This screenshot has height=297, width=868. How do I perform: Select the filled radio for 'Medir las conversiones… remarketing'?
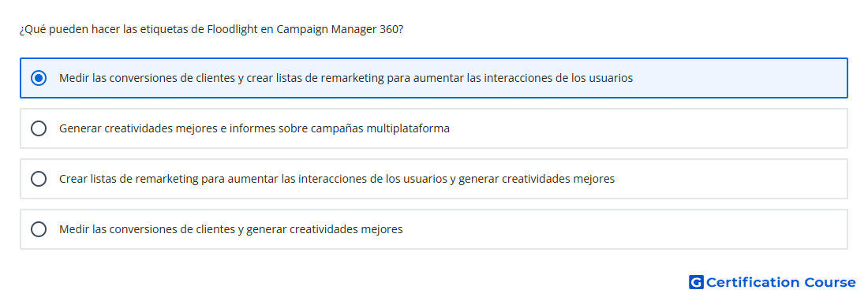tap(39, 78)
